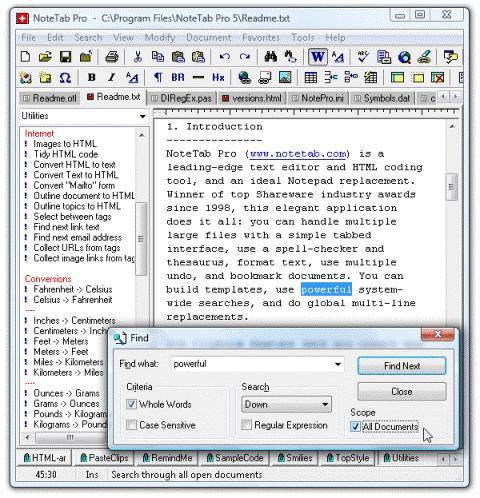This screenshot has width=480, height=498.
Task: Click the Redo arrow icon
Action: pyautogui.click(x=245, y=57)
